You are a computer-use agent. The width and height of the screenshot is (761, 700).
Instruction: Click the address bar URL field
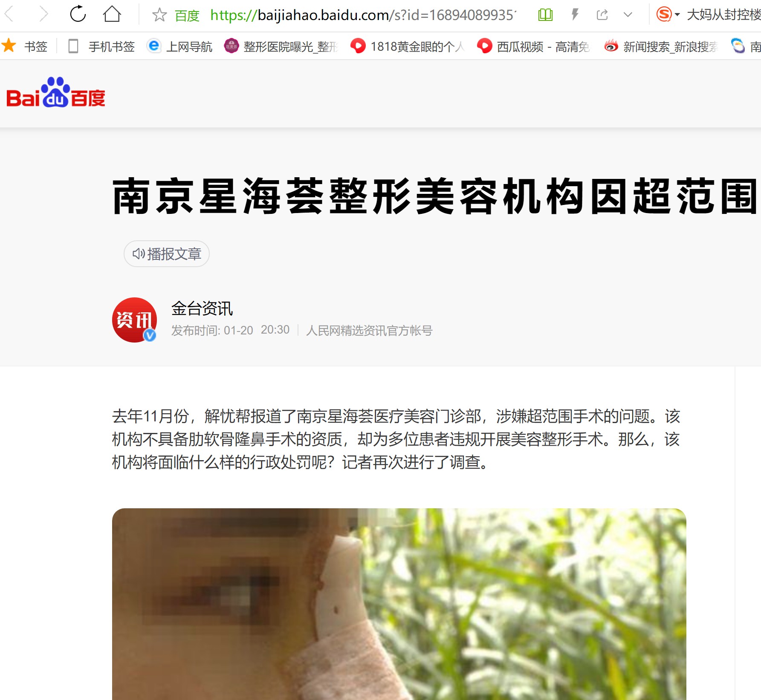click(363, 15)
